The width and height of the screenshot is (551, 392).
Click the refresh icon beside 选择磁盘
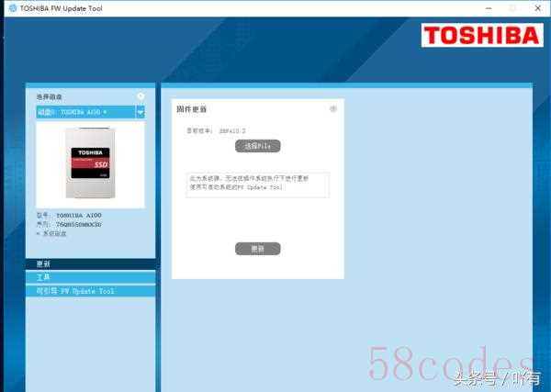tap(141, 95)
